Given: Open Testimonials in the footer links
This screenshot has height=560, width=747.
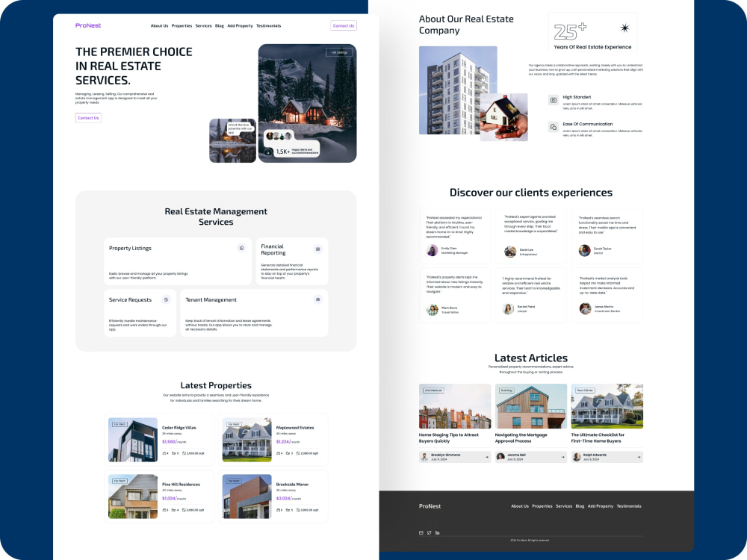Looking at the screenshot, I should (x=629, y=506).
